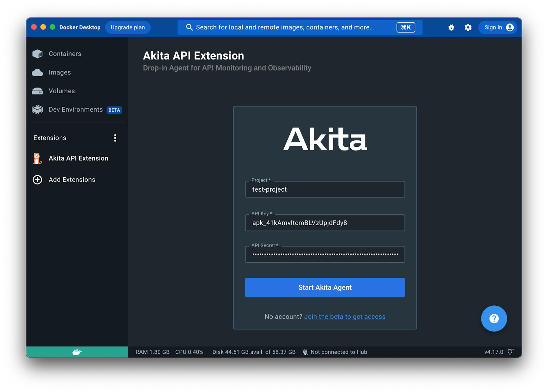Click the Dev Environments box icon
The image size is (548, 392).
37,110
